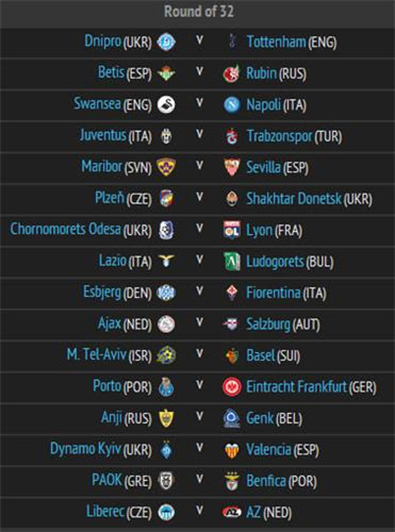Open the Tottenham team link
Screen dimensions: 395x532
[276, 42]
